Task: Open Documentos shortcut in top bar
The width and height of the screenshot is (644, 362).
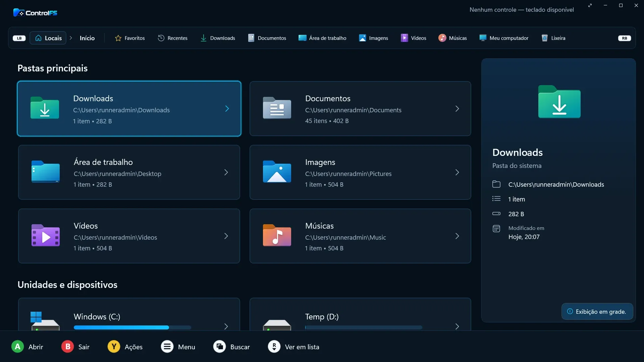Action: coord(267,38)
